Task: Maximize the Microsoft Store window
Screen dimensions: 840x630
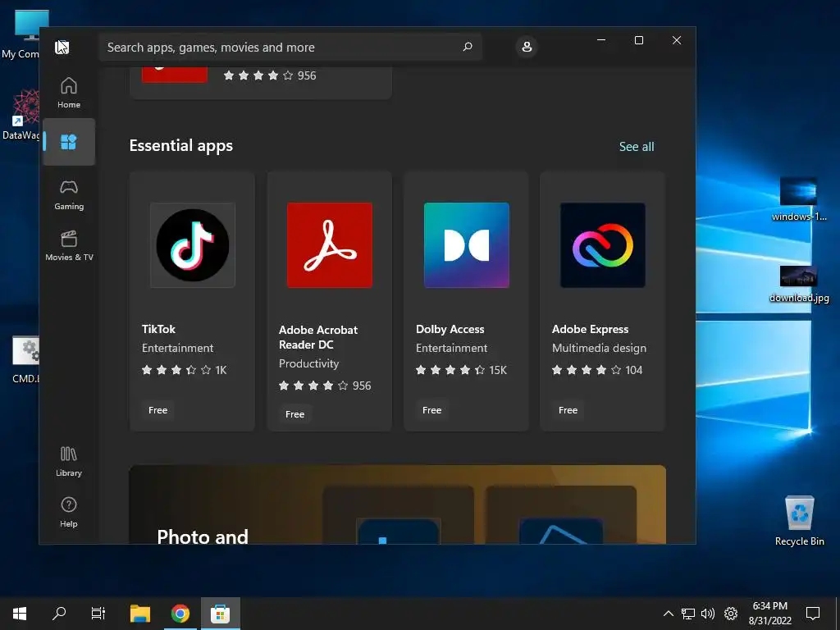Action: 638,40
